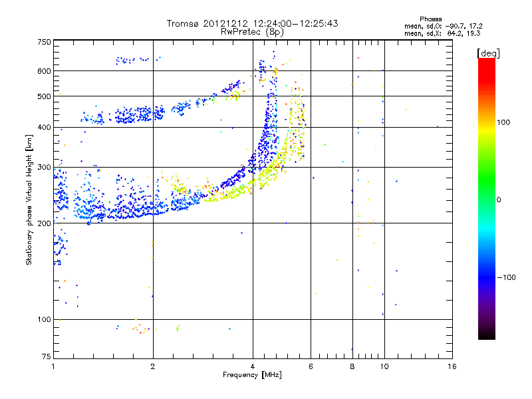532x399 pixels.
Task: Click the colorbar '0' tick label
Action: [x=499, y=200]
